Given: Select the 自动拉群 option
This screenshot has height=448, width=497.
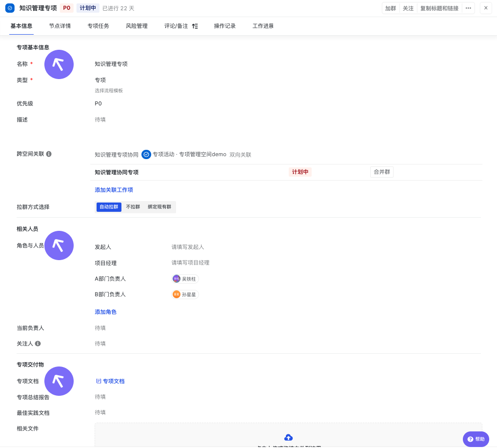Looking at the screenshot, I should point(109,207).
